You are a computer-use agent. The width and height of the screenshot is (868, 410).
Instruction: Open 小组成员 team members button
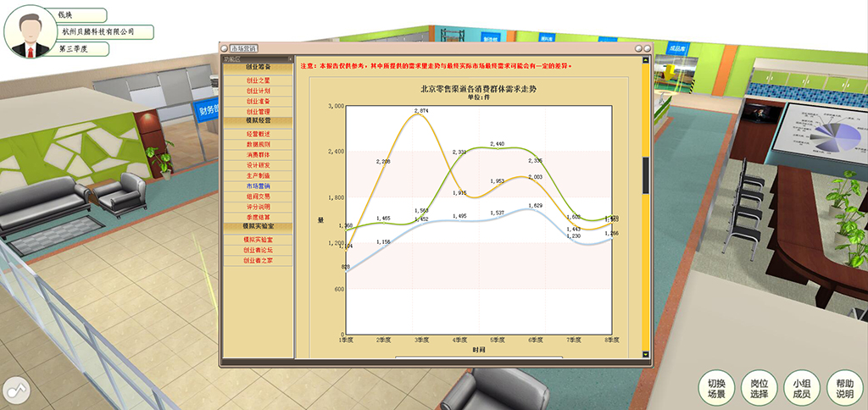click(x=801, y=389)
